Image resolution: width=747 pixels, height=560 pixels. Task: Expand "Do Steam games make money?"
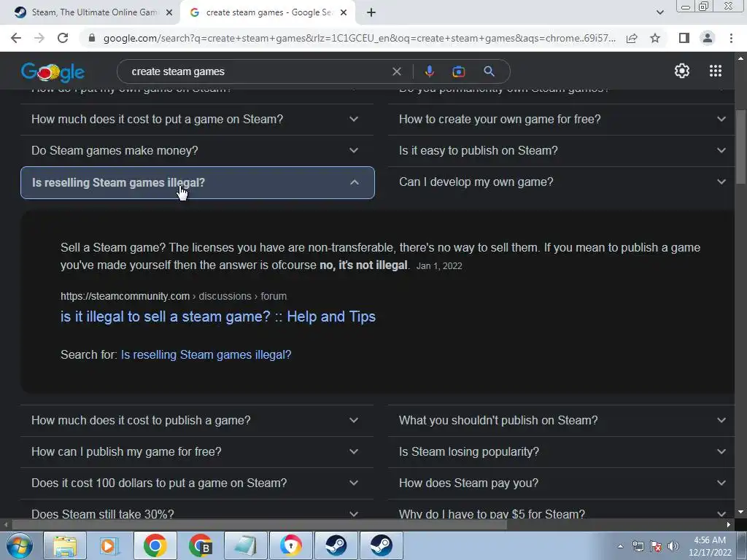197,150
